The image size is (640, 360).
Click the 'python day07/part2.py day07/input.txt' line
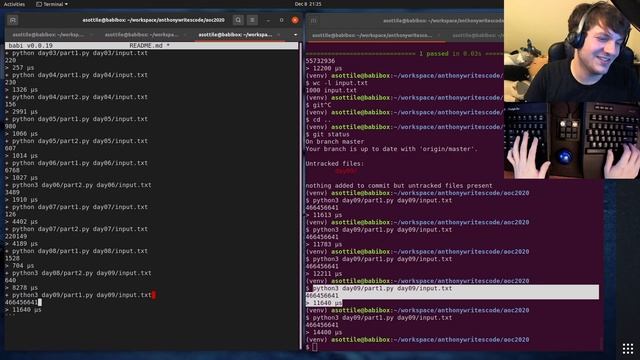pos(76,229)
